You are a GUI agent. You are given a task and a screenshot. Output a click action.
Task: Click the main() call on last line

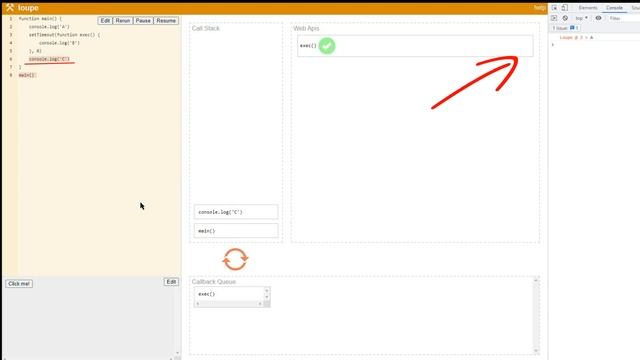coord(27,75)
